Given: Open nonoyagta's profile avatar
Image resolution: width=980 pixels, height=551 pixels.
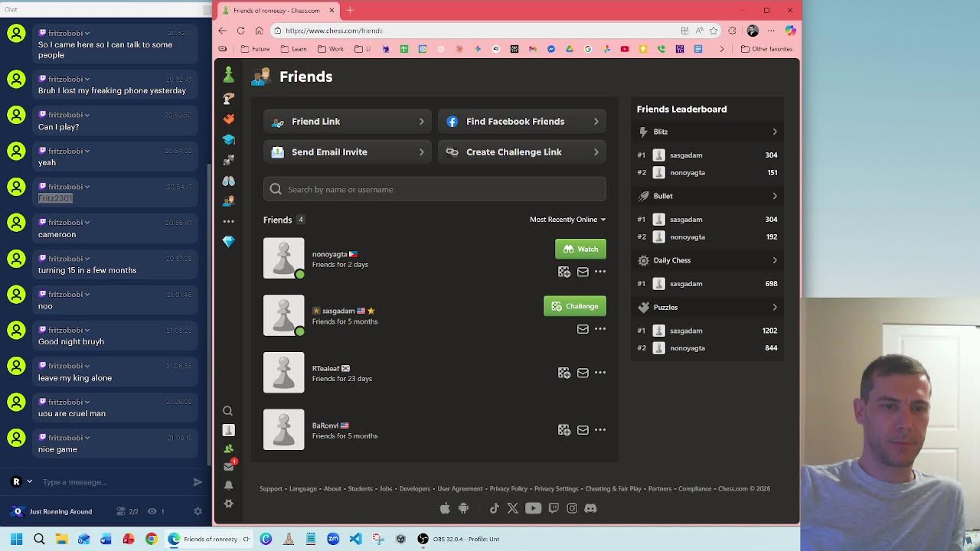Looking at the screenshot, I should [283, 258].
